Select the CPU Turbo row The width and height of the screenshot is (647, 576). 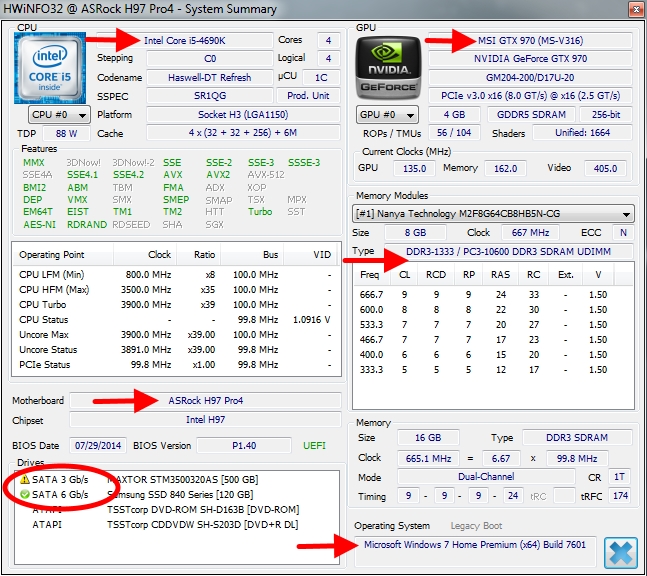(176, 305)
